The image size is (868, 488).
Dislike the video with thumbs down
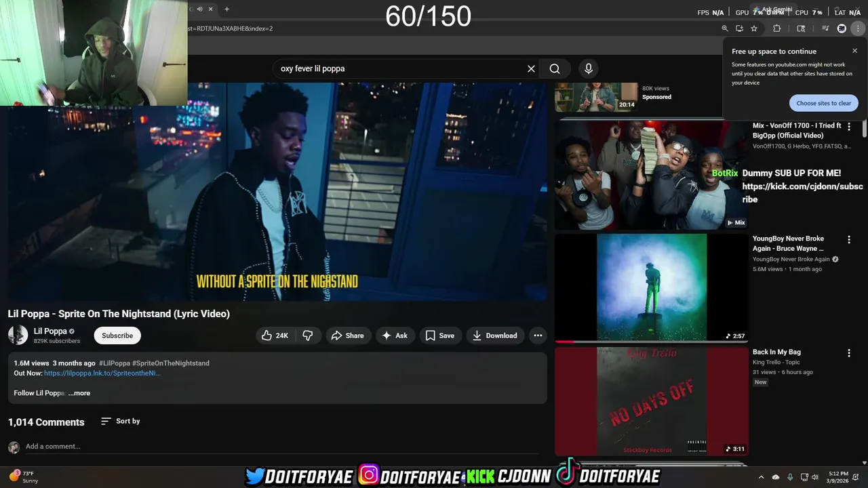pos(308,335)
